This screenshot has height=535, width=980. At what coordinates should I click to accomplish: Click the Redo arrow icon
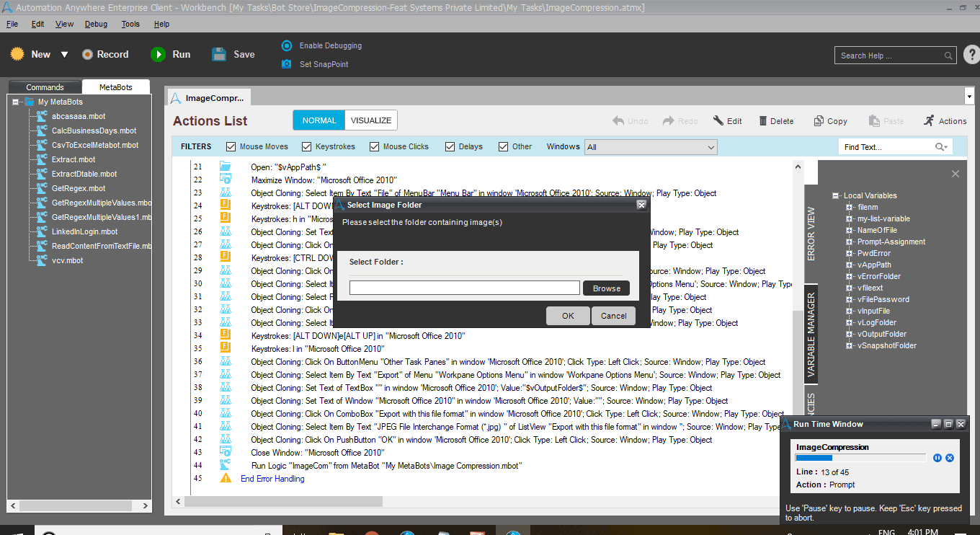[669, 120]
